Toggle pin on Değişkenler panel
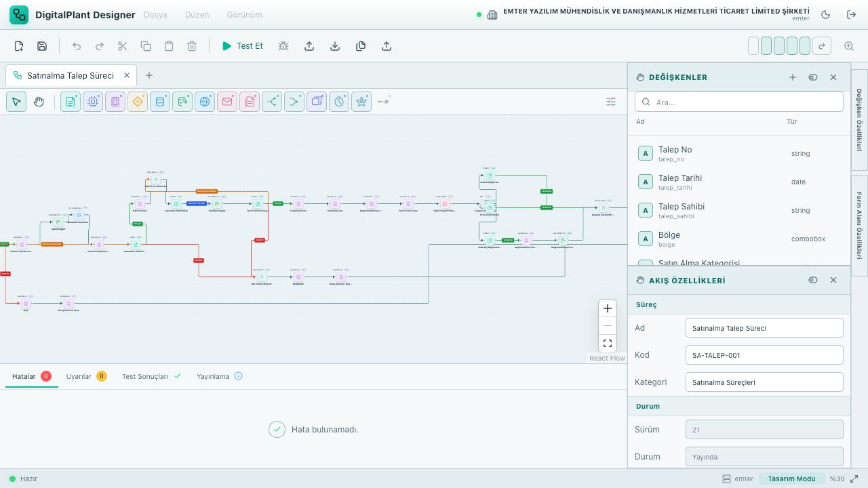Image resolution: width=868 pixels, height=488 pixels. 813,77
